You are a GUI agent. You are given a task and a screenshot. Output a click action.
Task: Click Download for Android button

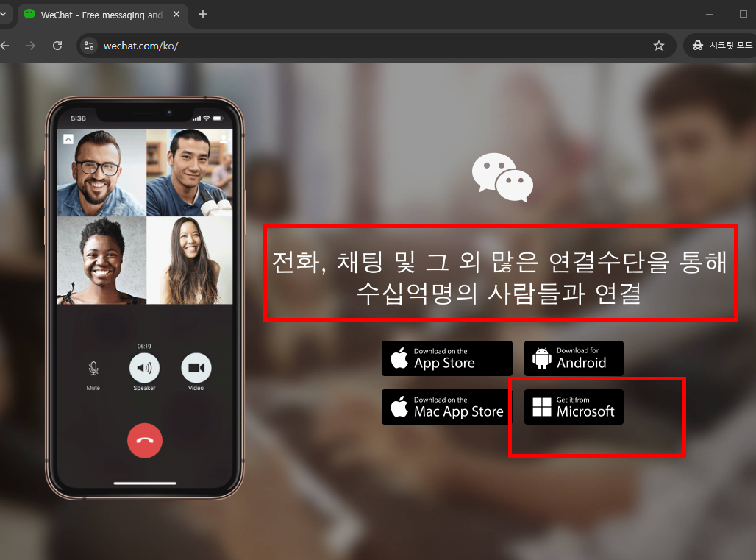[x=574, y=358]
